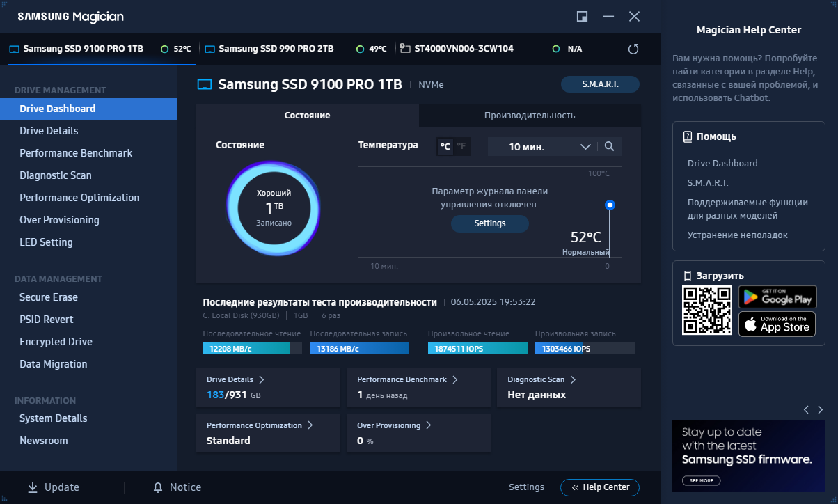Open Secure Erase in sidebar
Image resolution: width=838 pixels, height=504 pixels.
pos(88,297)
